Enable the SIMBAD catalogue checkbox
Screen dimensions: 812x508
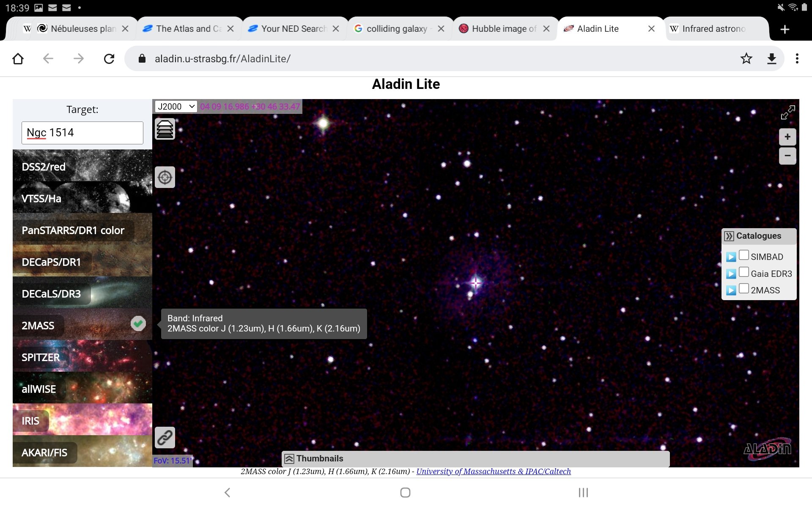pos(743,255)
